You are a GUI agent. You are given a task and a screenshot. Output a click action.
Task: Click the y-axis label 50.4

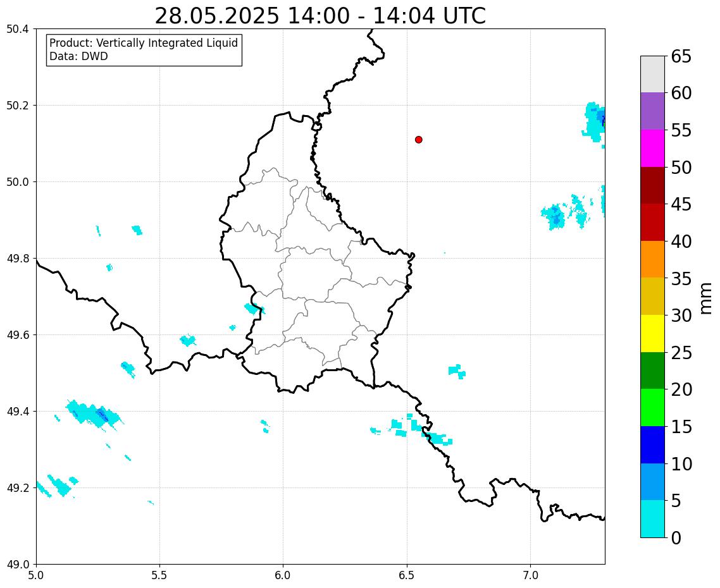(x=18, y=29)
